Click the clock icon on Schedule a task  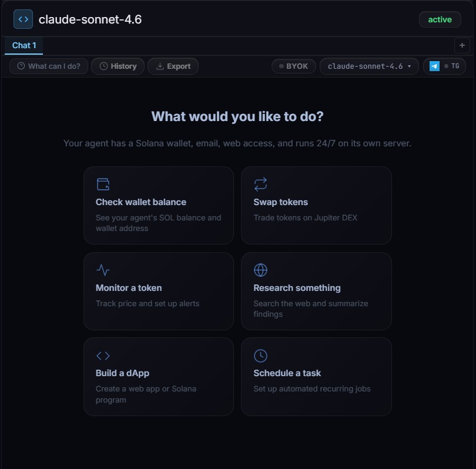click(x=260, y=356)
